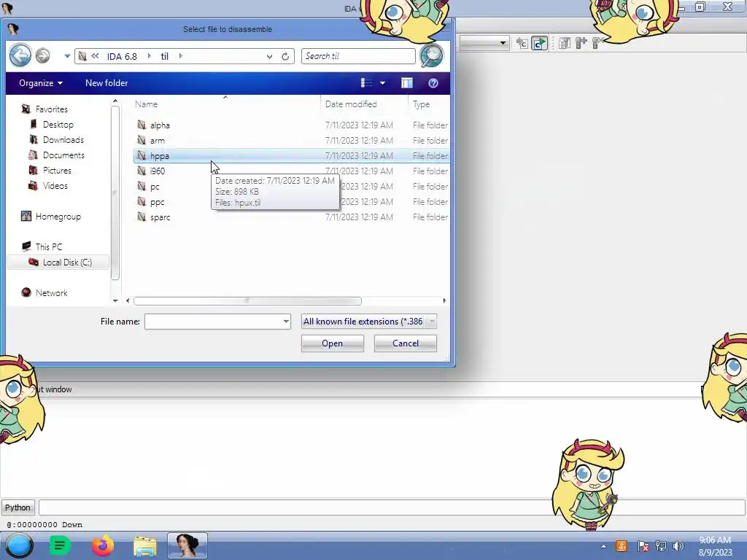Show hidden tray icons arrow

coord(603,547)
